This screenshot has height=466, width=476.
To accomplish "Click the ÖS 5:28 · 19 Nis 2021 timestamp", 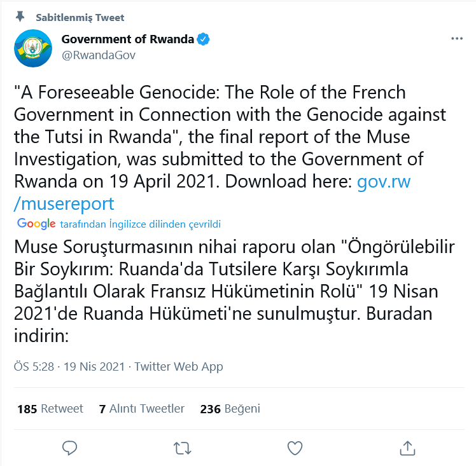I will [x=69, y=367].
